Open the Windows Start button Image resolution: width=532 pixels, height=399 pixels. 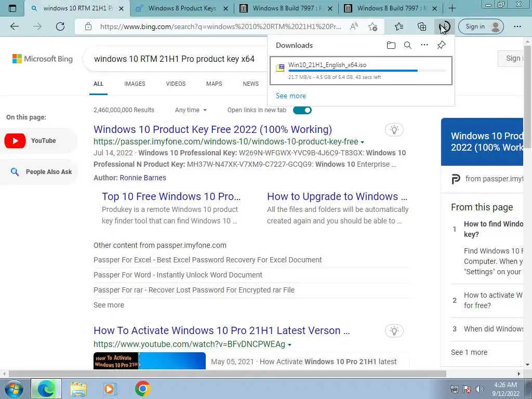(13, 389)
